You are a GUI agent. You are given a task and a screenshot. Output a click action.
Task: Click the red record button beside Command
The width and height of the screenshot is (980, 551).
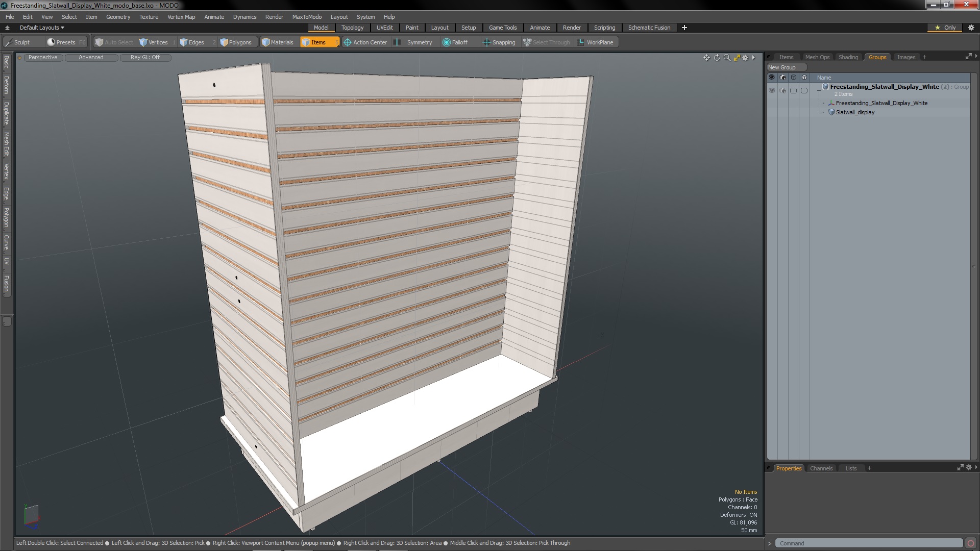970,543
